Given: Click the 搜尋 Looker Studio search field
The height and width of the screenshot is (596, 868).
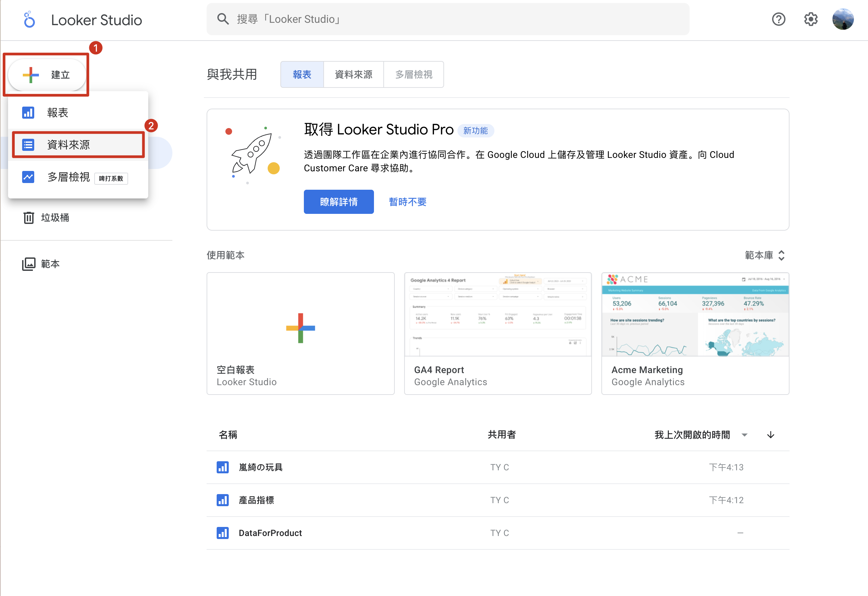Looking at the screenshot, I should (x=448, y=19).
